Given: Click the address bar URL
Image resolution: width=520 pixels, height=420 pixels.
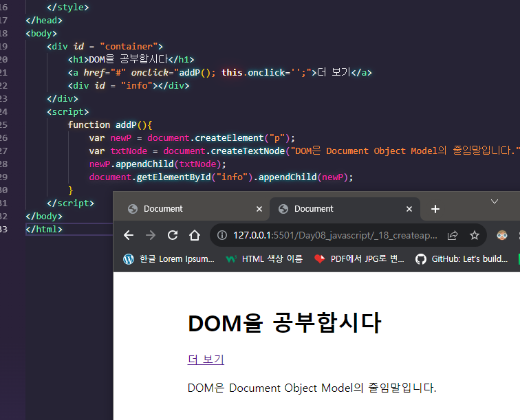Looking at the screenshot, I should tap(335, 235).
